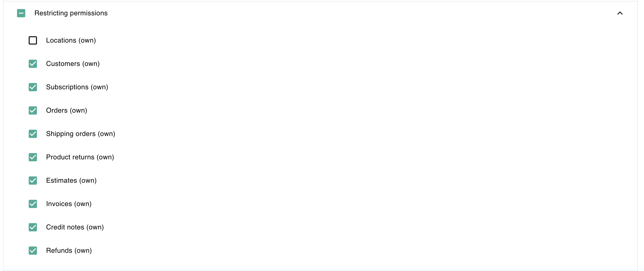Uncheck the Credit notes (own) checkbox
This screenshot has height=271, width=644.
(x=33, y=227)
